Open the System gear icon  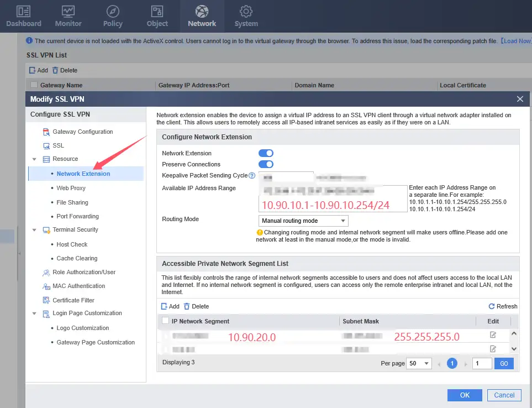tap(246, 12)
